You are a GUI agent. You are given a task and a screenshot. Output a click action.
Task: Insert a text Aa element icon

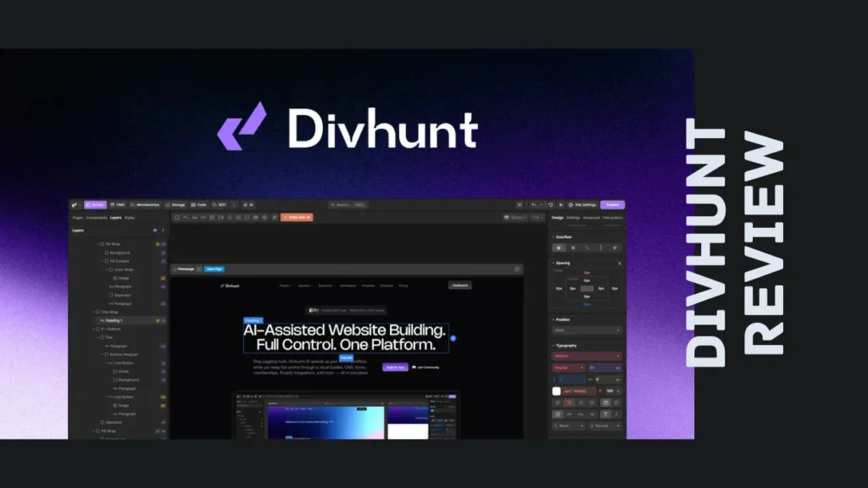194,218
